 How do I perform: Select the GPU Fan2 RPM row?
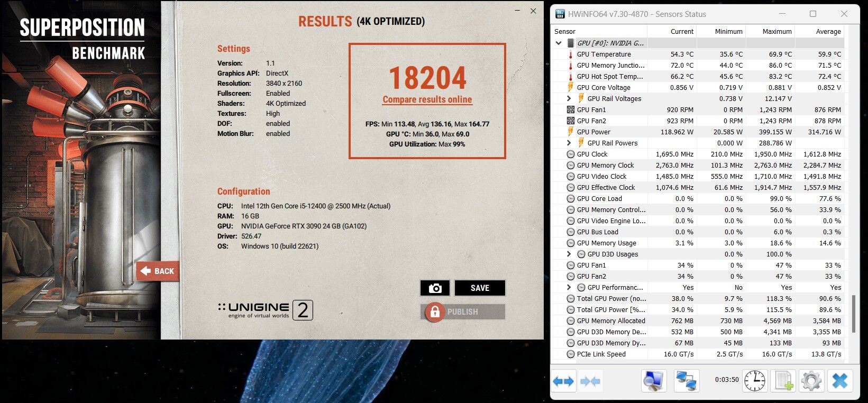pos(698,121)
